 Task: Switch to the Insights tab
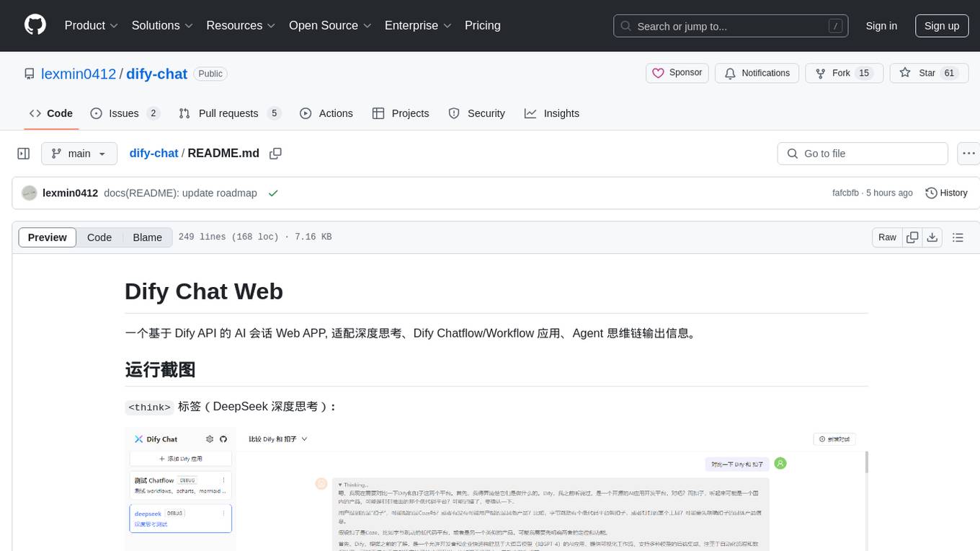click(x=552, y=113)
